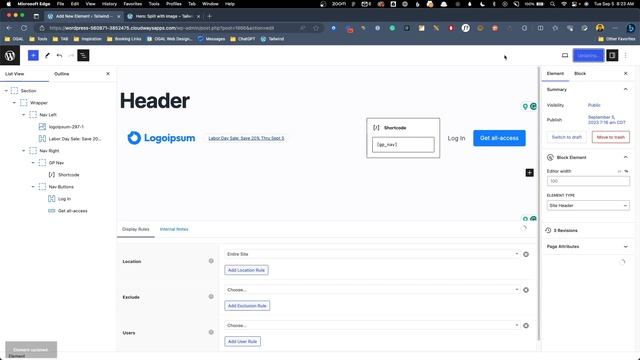This screenshot has height=360, width=640.
Task: Select the edit pencil tool
Action: coord(47,56)
